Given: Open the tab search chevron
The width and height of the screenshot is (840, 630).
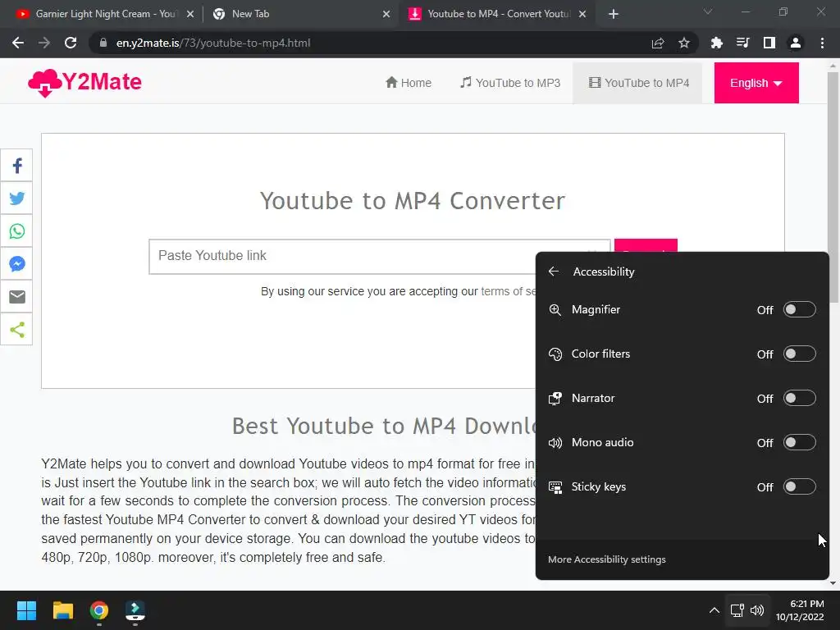Looking at the screenshot, I should 708,11.
